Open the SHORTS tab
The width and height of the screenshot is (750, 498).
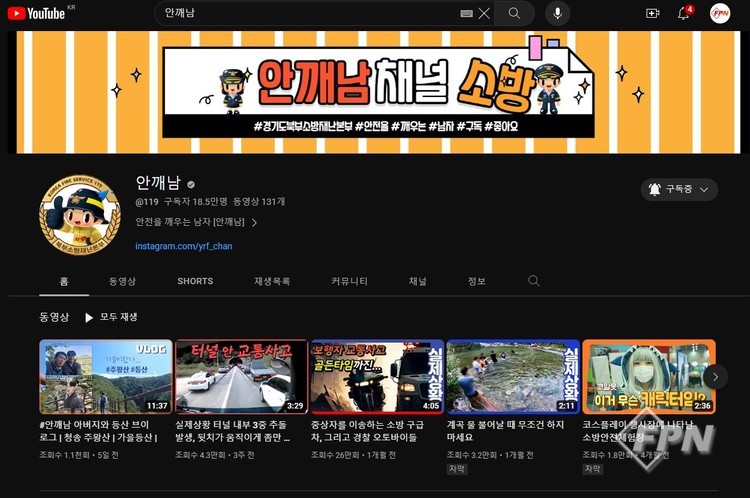pyautogui.click(x=195, y=281)
